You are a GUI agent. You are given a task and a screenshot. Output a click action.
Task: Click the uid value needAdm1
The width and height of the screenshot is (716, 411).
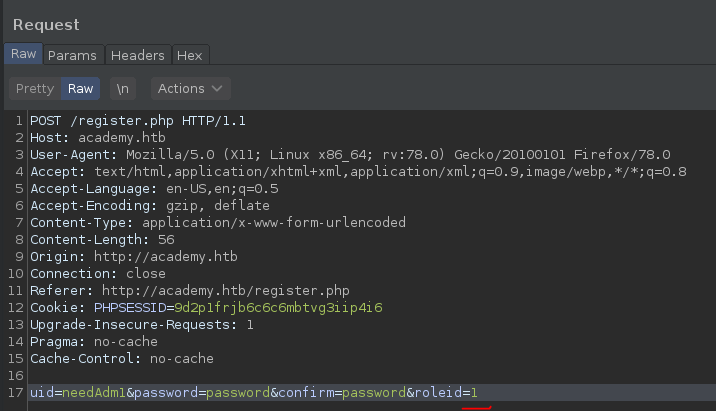coord(92,393)
